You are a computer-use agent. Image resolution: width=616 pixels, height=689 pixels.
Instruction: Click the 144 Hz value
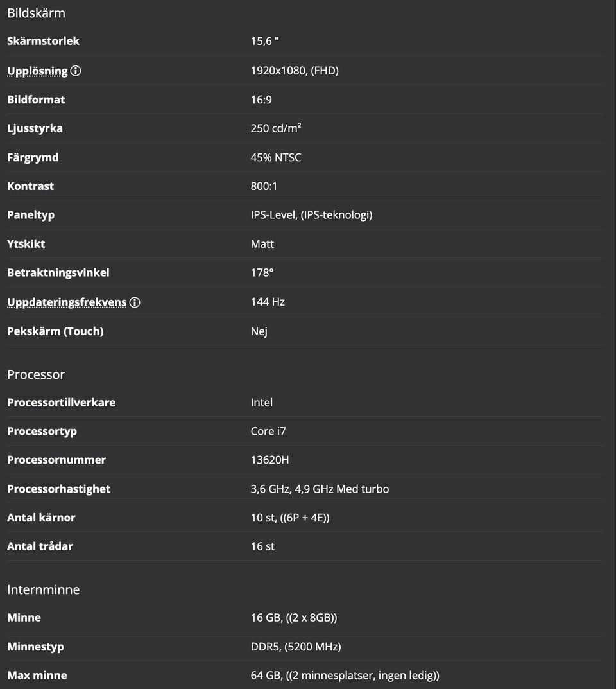(x=268, y=302)
